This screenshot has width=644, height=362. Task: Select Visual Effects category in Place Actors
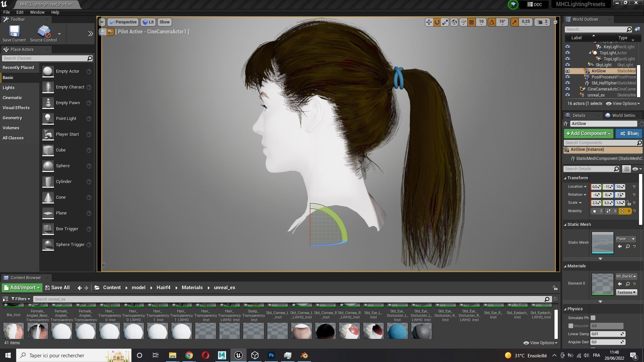click(x=16, y=108)
